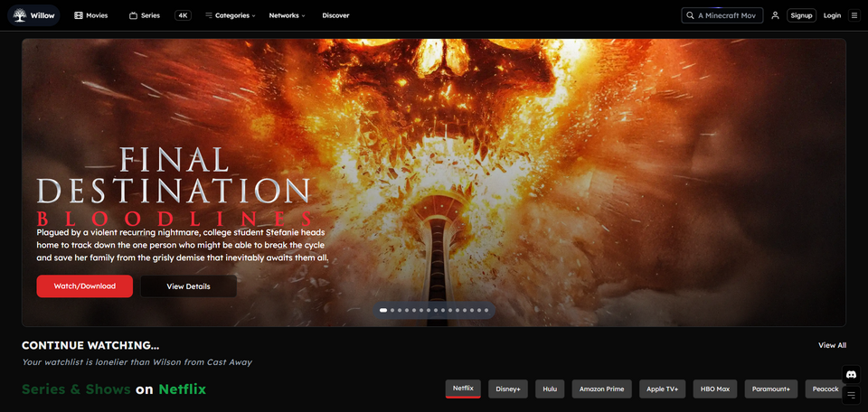Click the Login link
This screenshot has height=412, width=868.
(x=832, y=15)
